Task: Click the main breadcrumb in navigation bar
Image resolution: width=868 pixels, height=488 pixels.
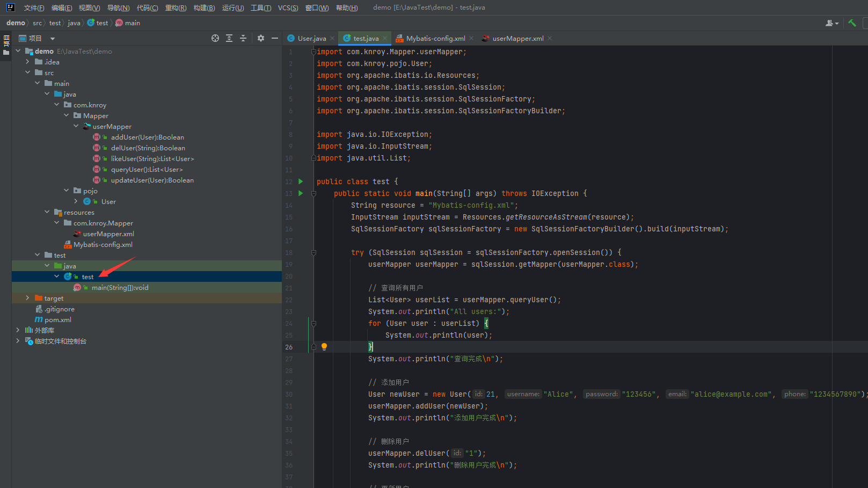Action: tap(132, 23)
